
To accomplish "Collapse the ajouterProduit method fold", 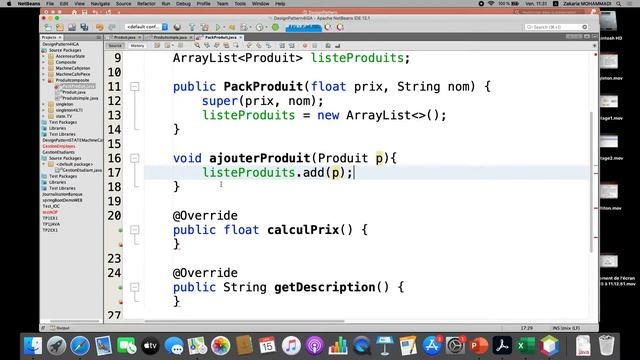I will (134, 158).
